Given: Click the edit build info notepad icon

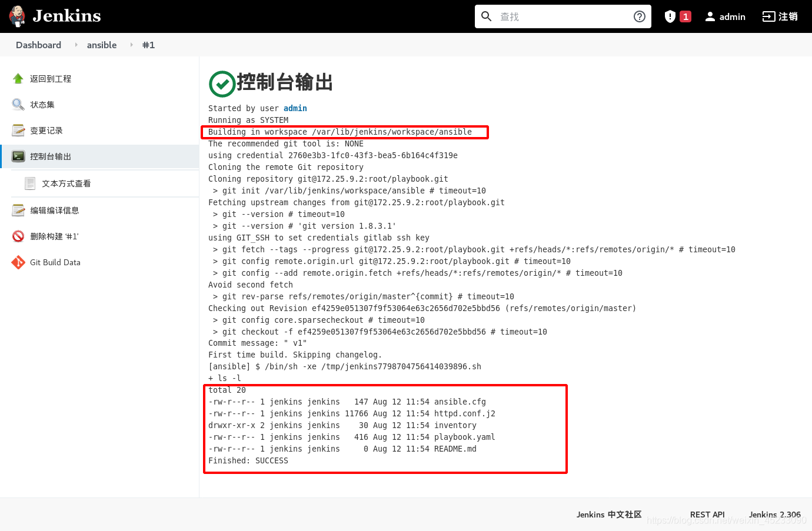Looking at the screenshot, I should coord(18,211).
